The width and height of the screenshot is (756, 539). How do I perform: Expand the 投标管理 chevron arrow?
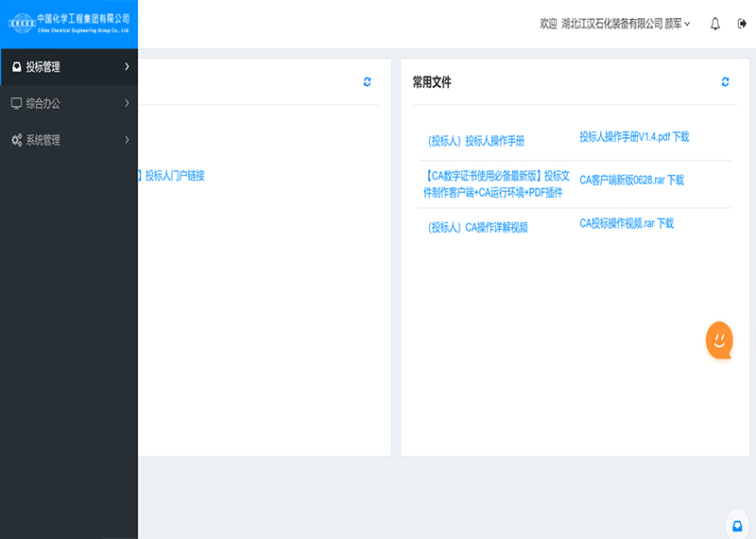click(x=127, y=66)
